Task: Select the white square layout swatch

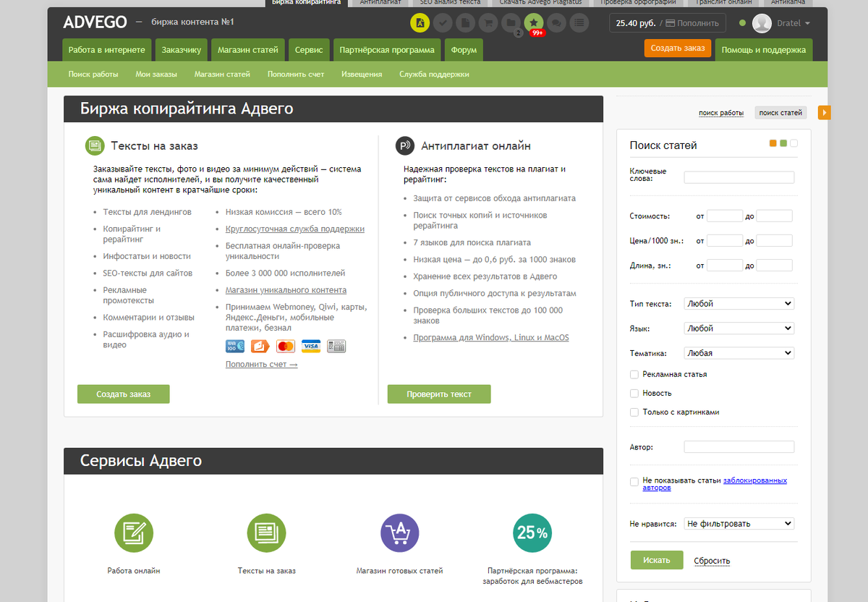Action: coord(793,143)
